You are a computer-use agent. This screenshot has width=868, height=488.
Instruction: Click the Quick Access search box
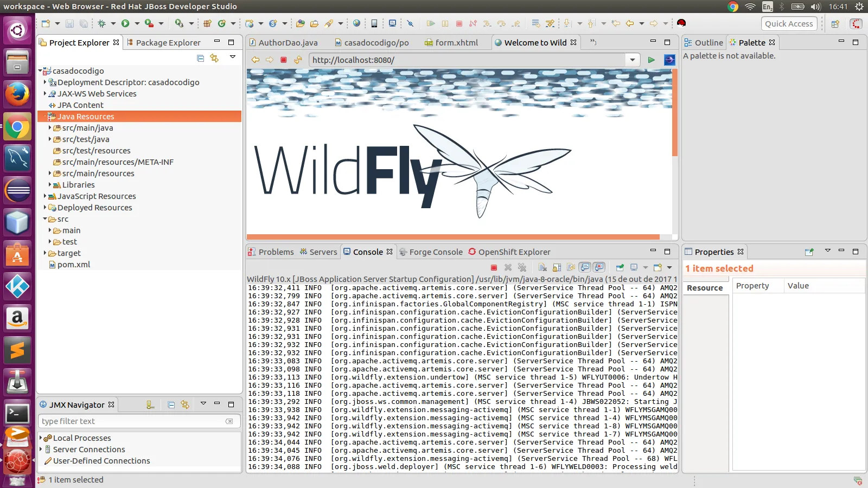pyautogui.click(x=789, y=24)
